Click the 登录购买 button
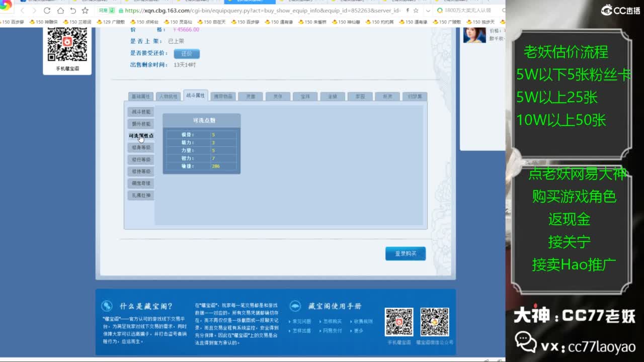 (x=406, y=253)
